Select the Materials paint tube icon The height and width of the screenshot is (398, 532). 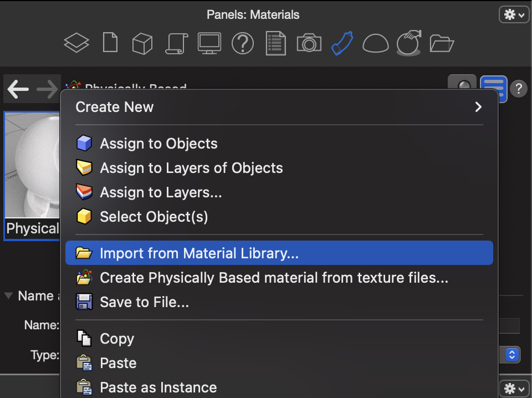pos(342,43)
